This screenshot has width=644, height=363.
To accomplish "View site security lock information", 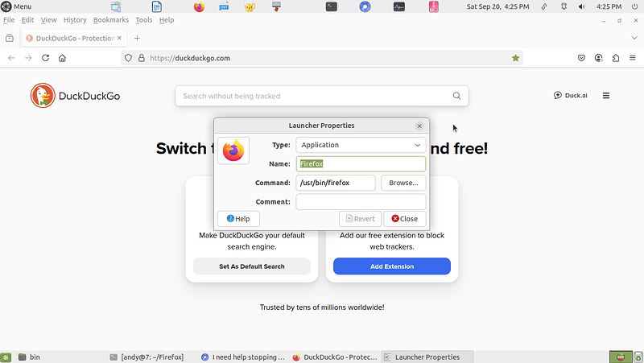I will tap(142, 58).
